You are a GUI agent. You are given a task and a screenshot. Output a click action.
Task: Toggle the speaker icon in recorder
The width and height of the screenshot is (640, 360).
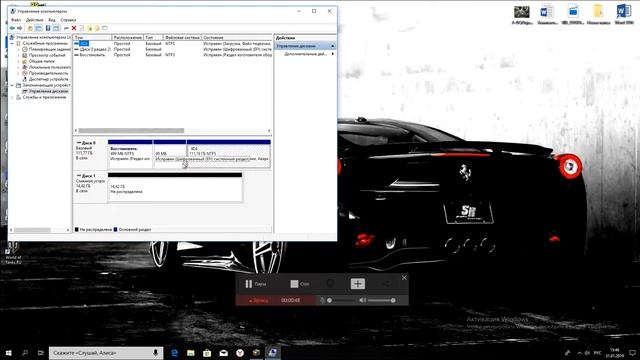coord(362,300)
